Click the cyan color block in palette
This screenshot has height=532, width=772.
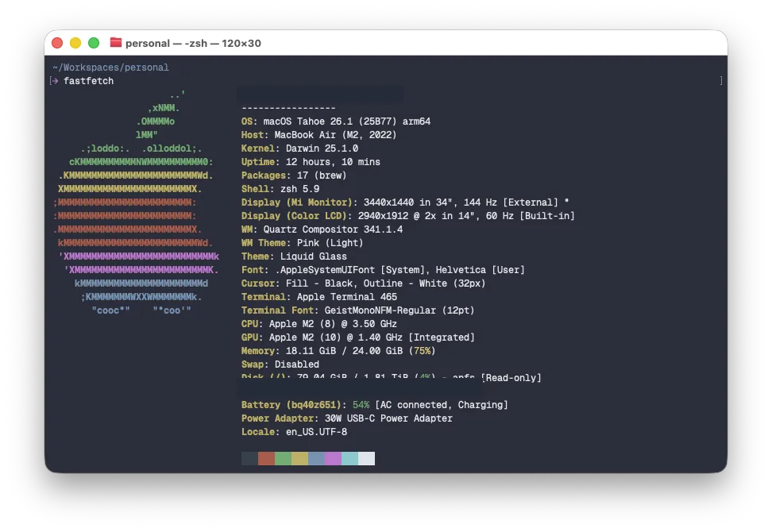(350, 459)
